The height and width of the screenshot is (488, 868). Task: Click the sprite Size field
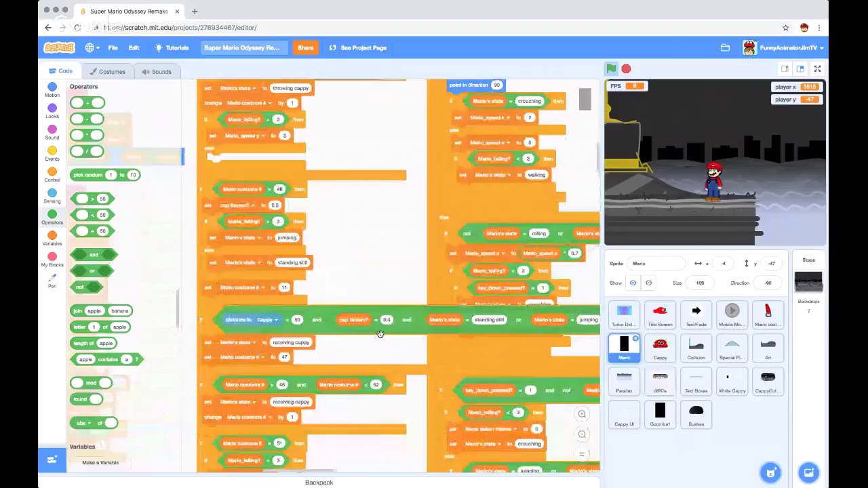coord(699,283)
